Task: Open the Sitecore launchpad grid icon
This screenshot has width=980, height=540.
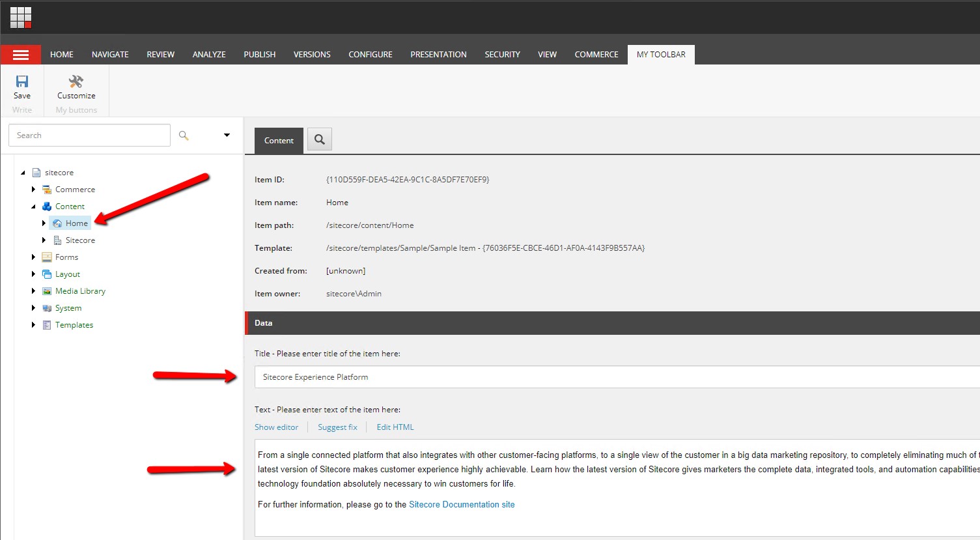Action: [x=21, y=18]
